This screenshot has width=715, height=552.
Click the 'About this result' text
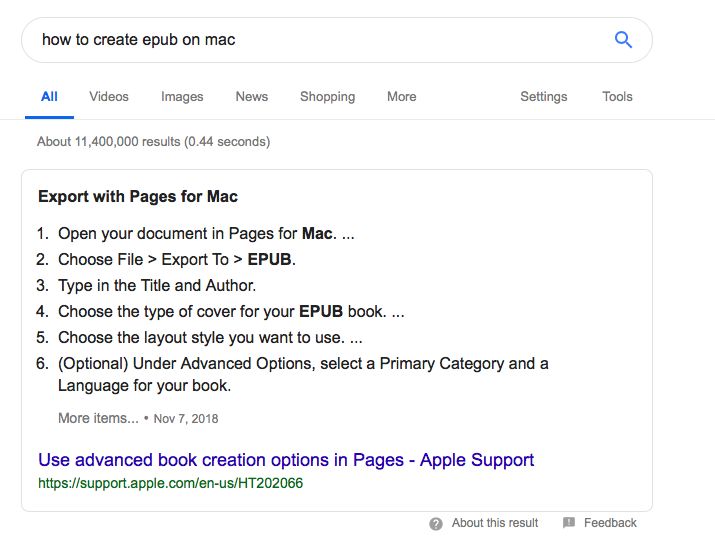(495, 523)
